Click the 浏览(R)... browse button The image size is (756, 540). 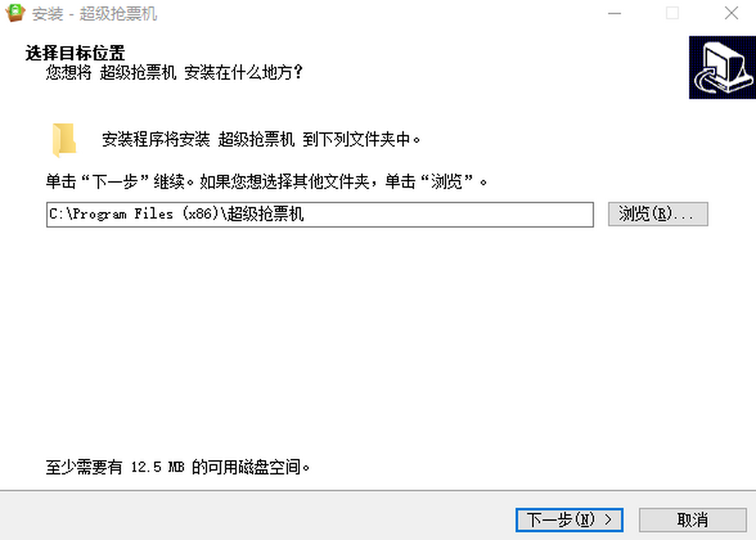[x=658, y=214]
